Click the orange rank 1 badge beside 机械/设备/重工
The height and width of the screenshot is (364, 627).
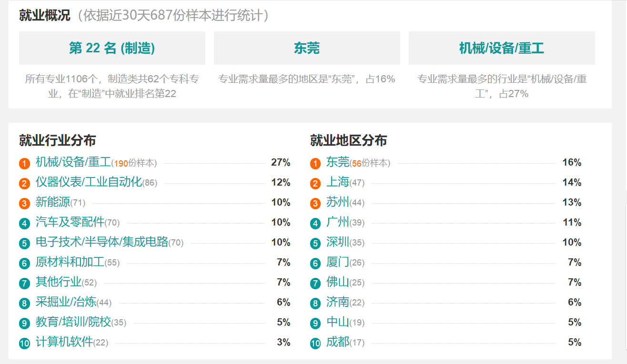pyautogui.click(x=25, y=164)
